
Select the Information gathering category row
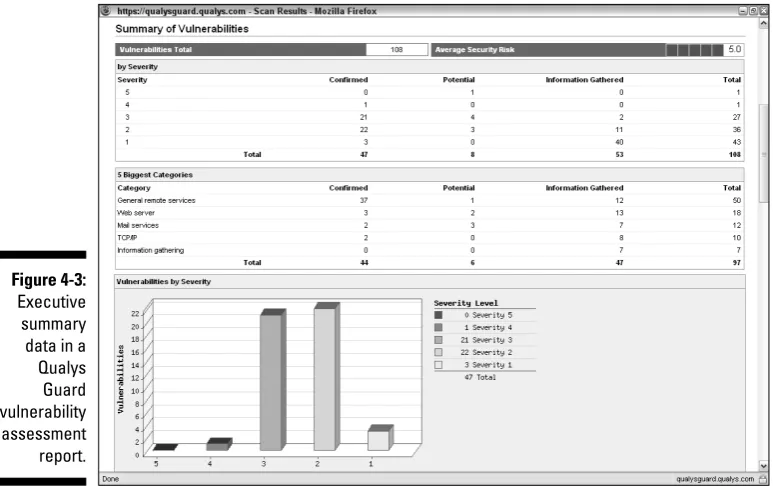(x=429, y=250)
